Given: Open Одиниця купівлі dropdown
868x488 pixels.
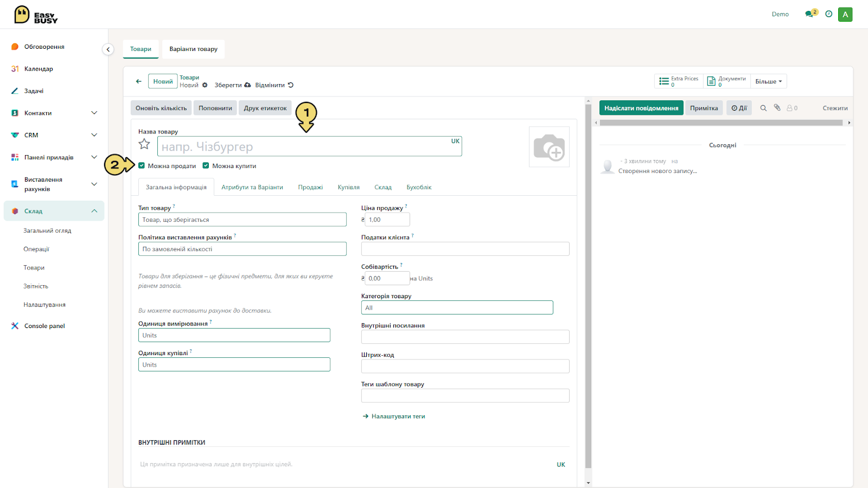Looking at the screenshot, I should [x=234, y=365].
